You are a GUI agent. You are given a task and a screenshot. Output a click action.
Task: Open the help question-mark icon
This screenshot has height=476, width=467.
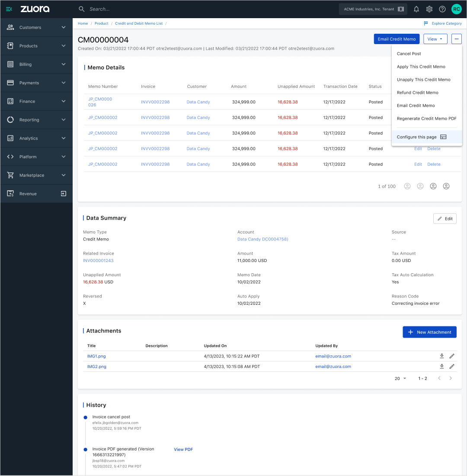point(442,9)
